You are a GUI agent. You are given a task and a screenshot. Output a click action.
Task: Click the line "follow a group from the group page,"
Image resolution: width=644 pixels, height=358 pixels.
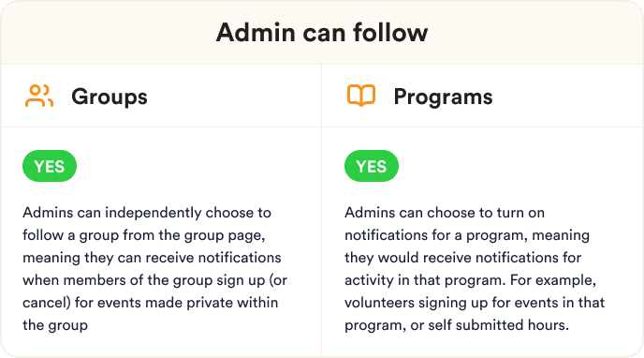click(144, 235)
